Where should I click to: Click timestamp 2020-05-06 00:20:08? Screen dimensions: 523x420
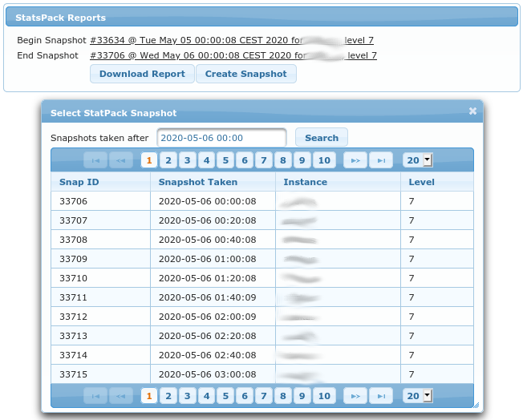click(x=208, y=220)
